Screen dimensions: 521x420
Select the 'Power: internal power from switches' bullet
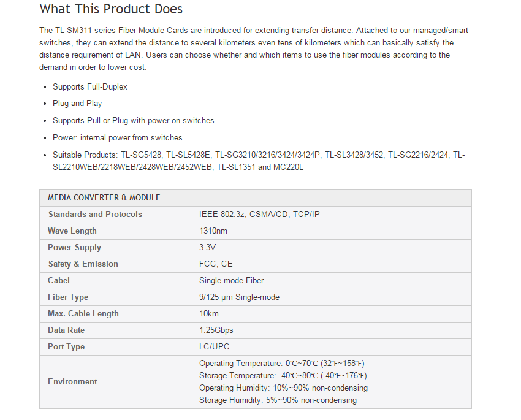tap(117, 137)
